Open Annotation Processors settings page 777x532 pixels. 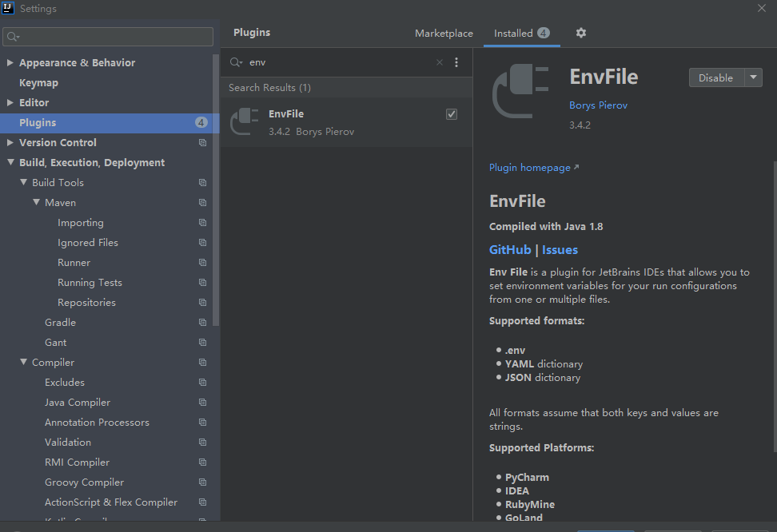(x=98, y=423)
